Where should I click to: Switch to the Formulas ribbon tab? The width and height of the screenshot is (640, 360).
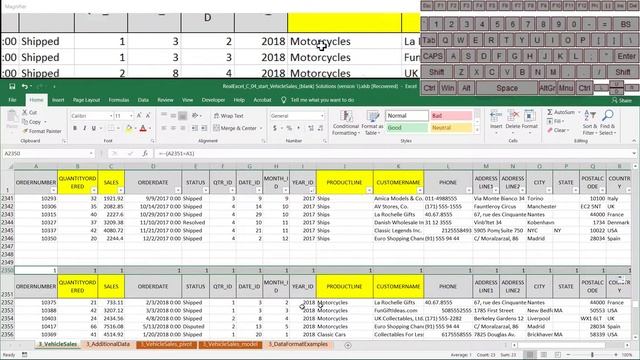pos(119,100)
